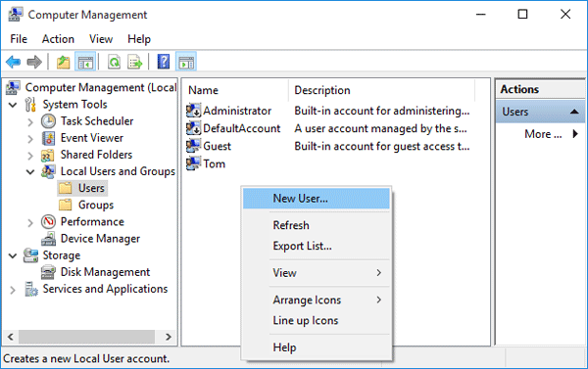This screenshot has height=369, width=588.
Task: Click the Up one level folder icon
Action: pos(64,62)
